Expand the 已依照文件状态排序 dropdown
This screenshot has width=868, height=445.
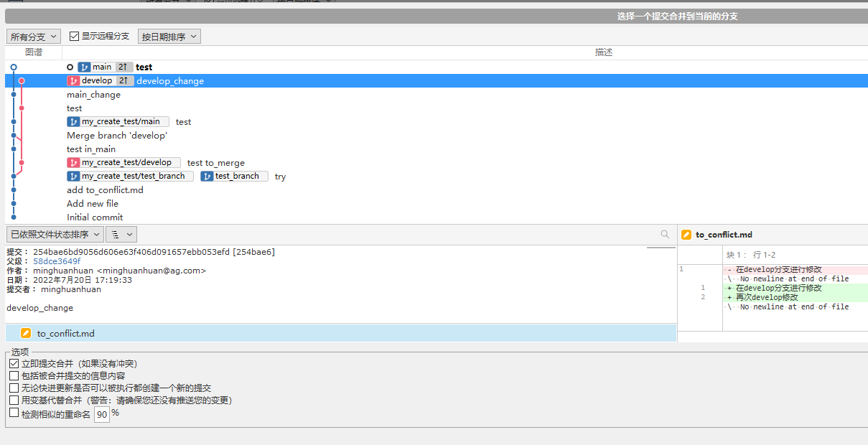tap(55, 234)
